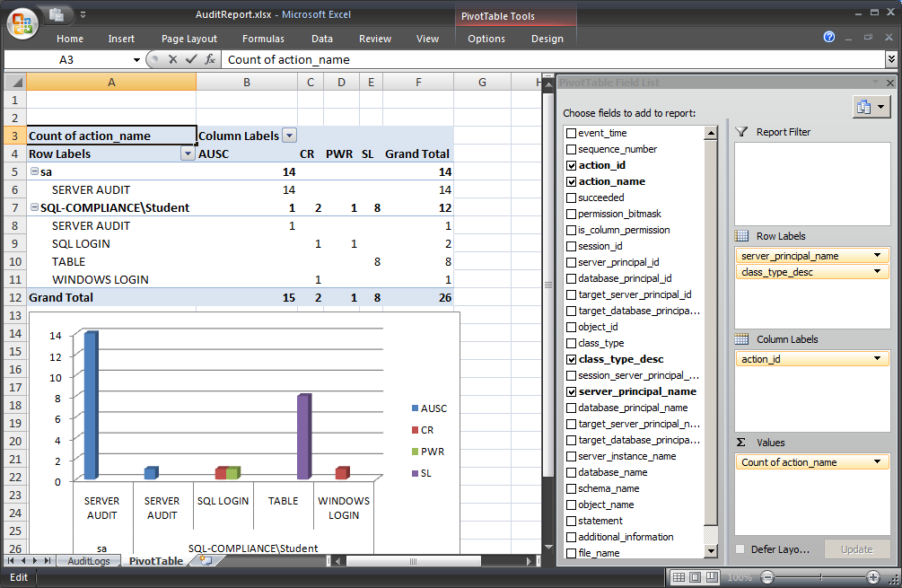Open Count of action_name values dropdown
Image resolution: width=902 pixels, height=588 pixels.
[x=877, y=462]
